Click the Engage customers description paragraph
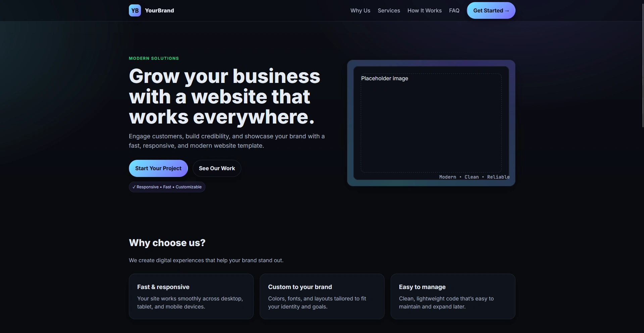The width and height of the screenshot is (644, 333). [227, 141]
